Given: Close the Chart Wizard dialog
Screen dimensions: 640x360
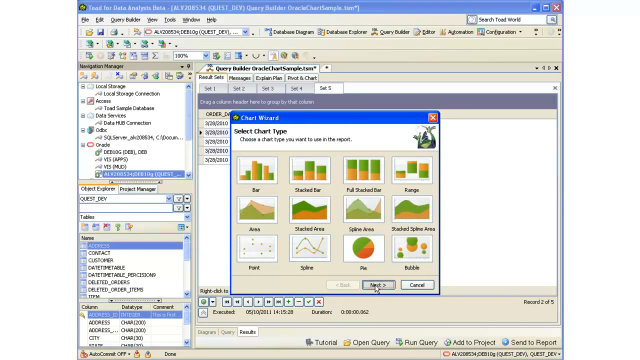Looking at the screenshot, I should (433, 118).
